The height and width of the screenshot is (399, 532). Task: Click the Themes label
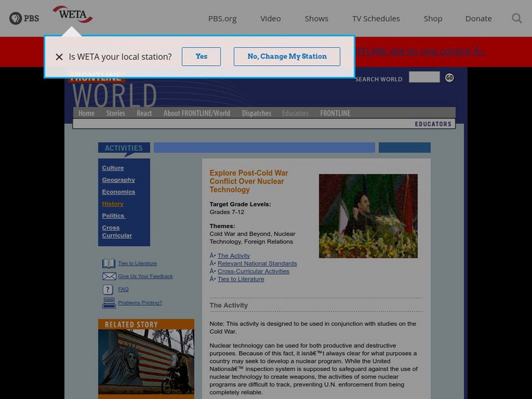222,226
